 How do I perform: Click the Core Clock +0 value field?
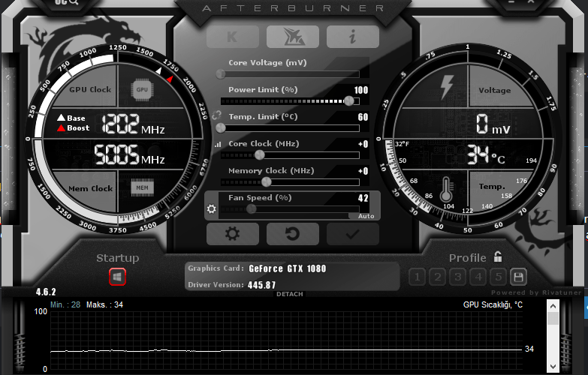363,144
